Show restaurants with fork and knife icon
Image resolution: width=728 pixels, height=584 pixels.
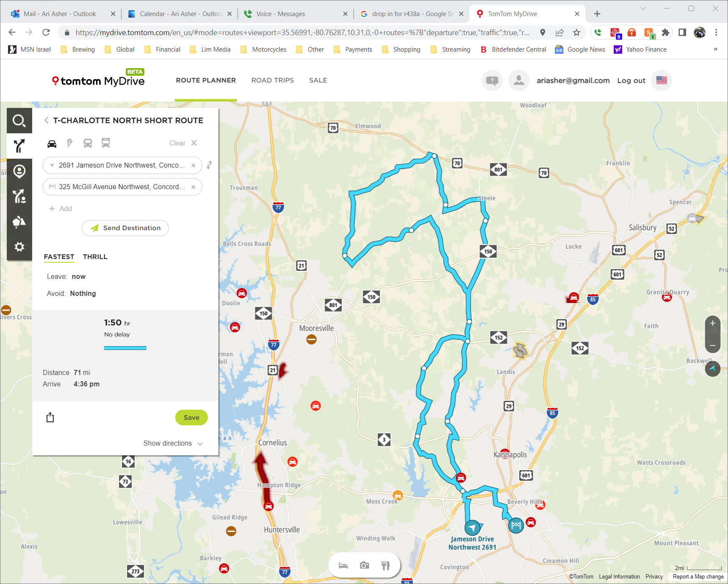[386, 565]
